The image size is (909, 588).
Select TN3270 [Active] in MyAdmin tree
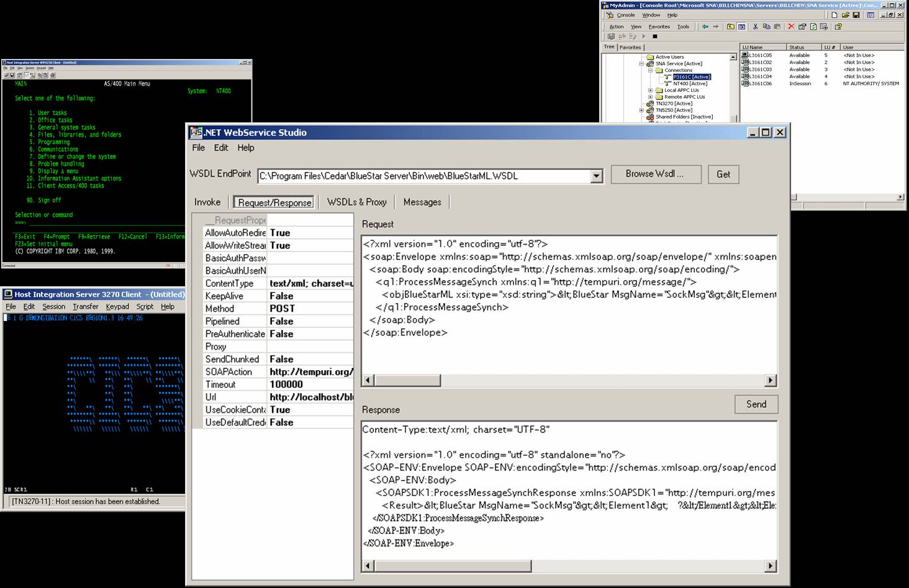(x=674, y=104)
